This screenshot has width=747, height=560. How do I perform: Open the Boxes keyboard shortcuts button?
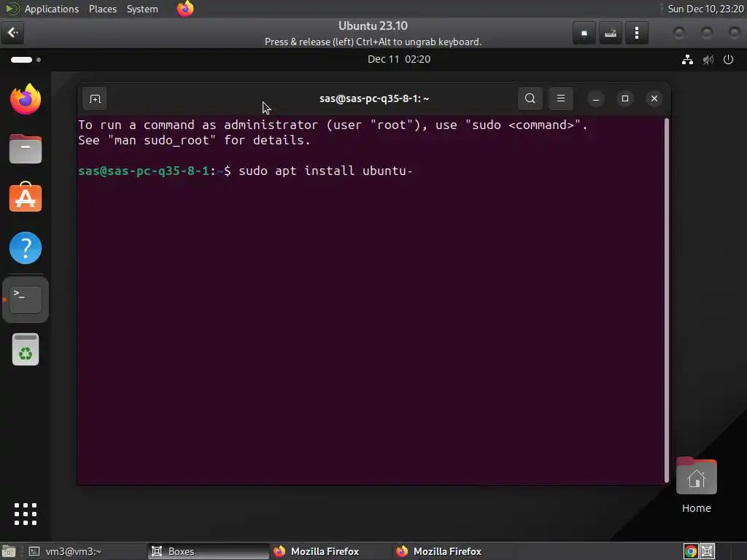[x=611, y=33]
